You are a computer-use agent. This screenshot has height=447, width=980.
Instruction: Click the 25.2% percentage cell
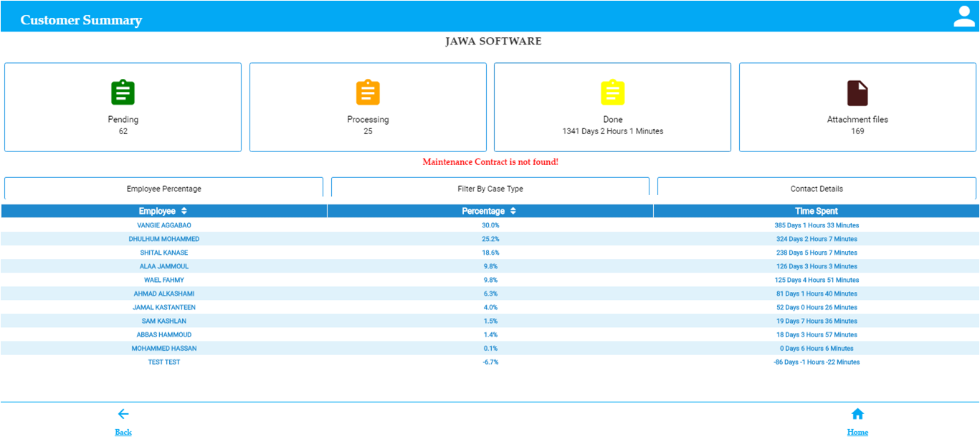tap(490, 239)
